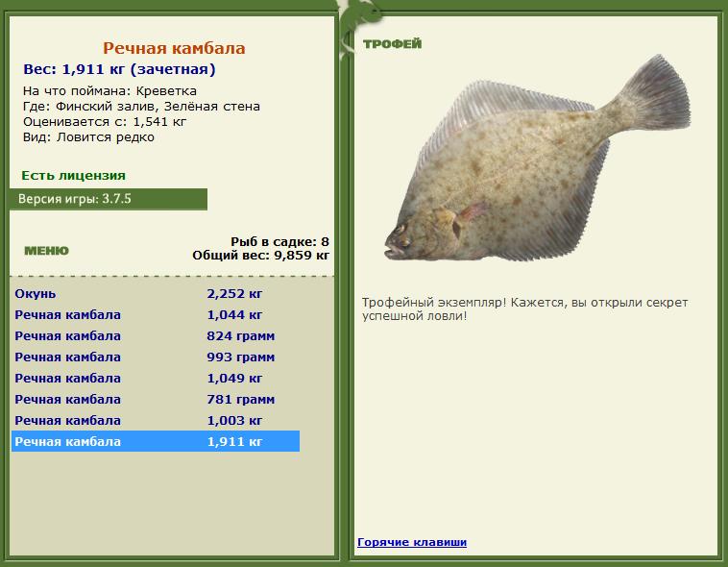Click the Рыб в садке: 8 text
The image size is (728, 567).
pyautogui.click(x=280, y=241)
